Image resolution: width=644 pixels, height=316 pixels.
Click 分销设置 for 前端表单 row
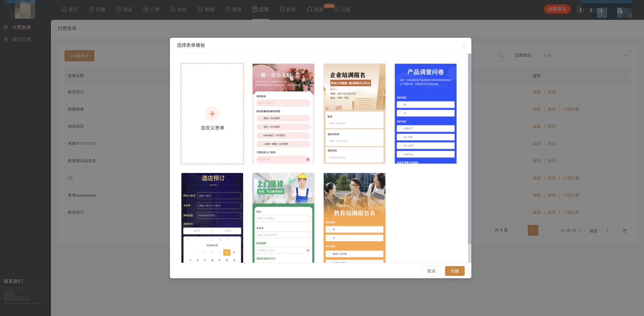pyautogui.click(x=571, y=109)
